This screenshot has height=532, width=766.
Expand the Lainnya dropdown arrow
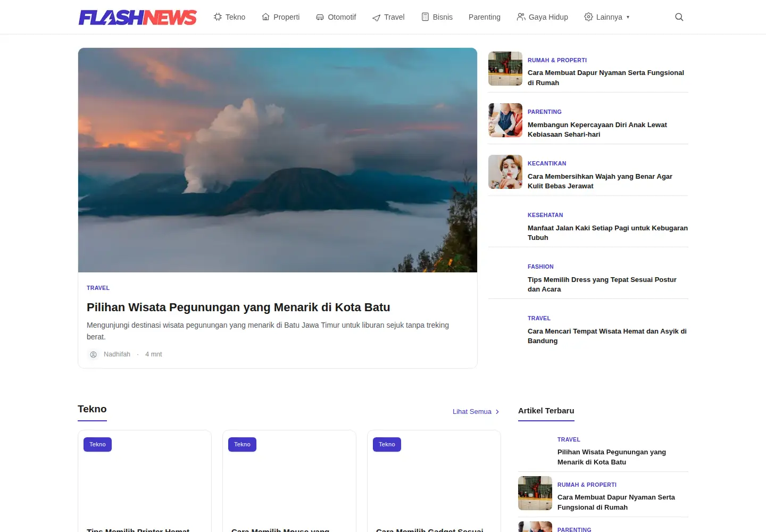(x=628, y=17)
